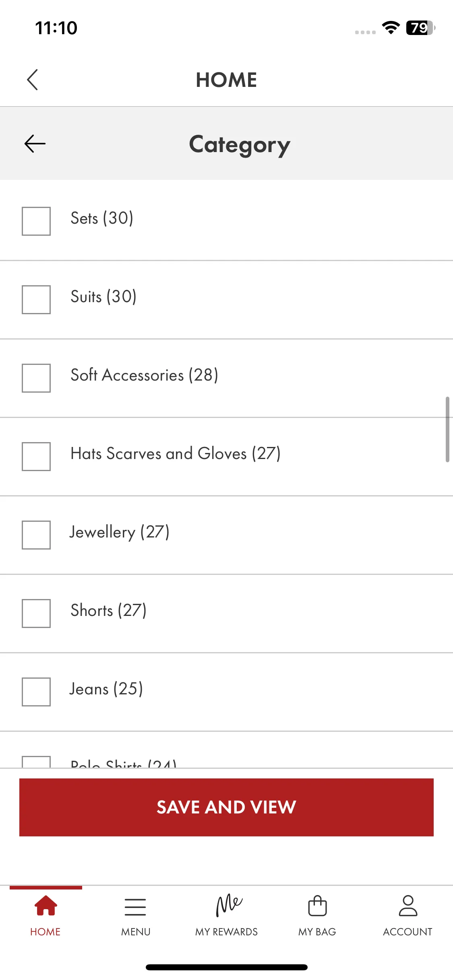Tick the Suits (30) checkbox
The height and width of the screenshot is (980, 453).
click(36, 300)
